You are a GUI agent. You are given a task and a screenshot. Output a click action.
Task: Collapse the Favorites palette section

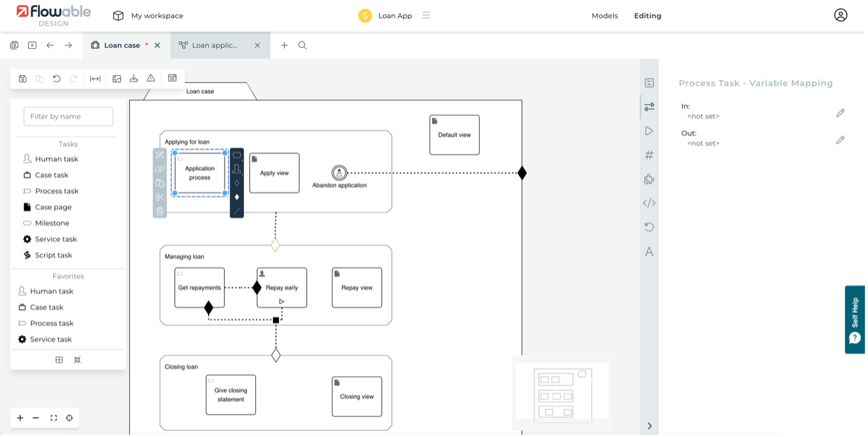pyautogui.click(x=68, y=276)
